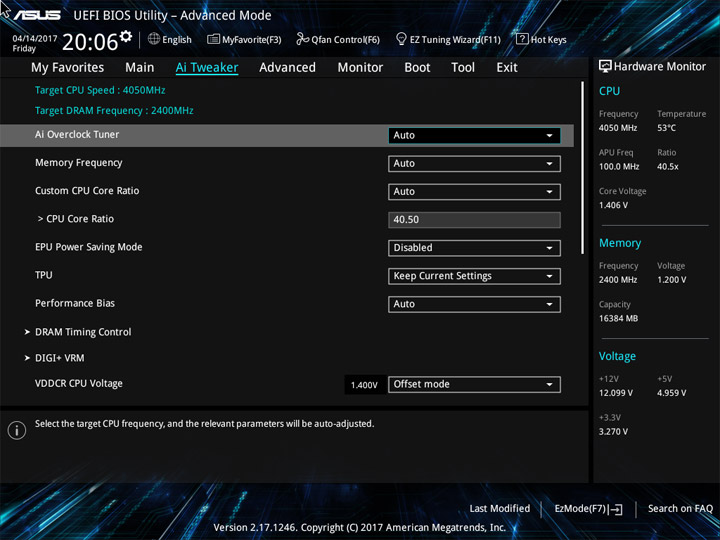
Task: Open the TPU Keep Current Settings dropdown
Action: (474, 276)
